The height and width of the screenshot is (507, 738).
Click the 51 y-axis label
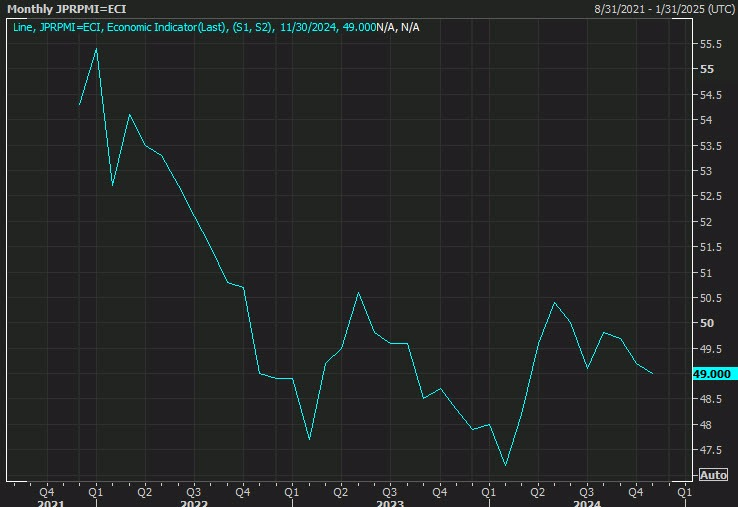tap(706, 273)
